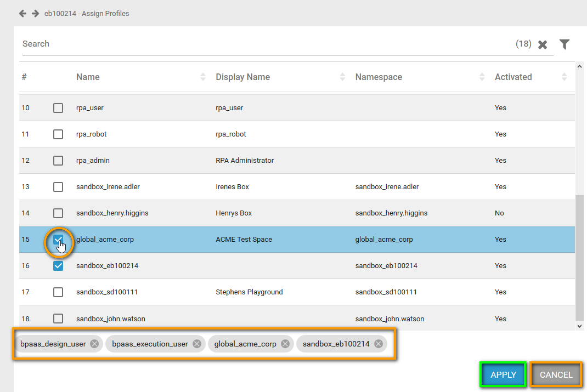Screen dimensions: 587x392
Task: Sort by the Name column arrows
Action: click(x=203, y=77)
